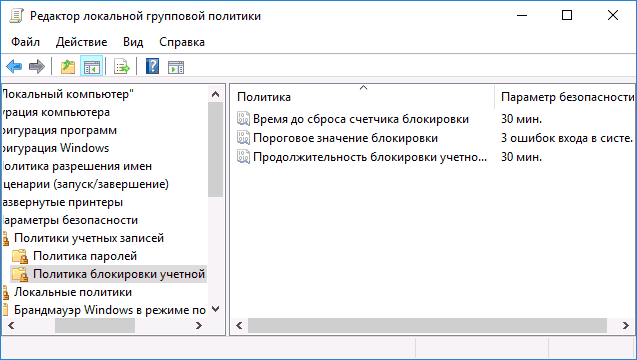
Task: Go up one level with folder icon
Action: 68,67
